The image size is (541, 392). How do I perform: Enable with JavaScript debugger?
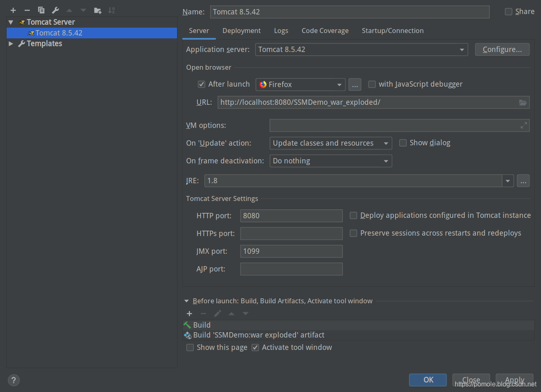372,84
